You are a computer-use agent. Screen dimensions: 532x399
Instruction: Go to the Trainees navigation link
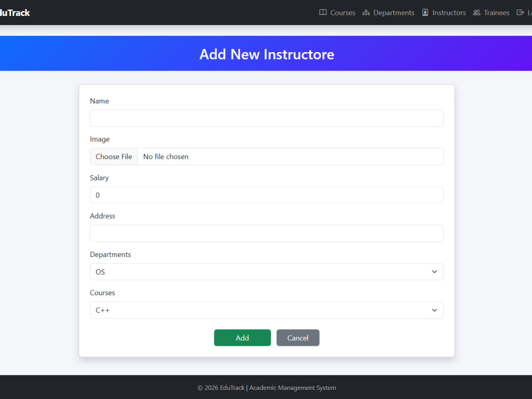[x=491, y=13]
